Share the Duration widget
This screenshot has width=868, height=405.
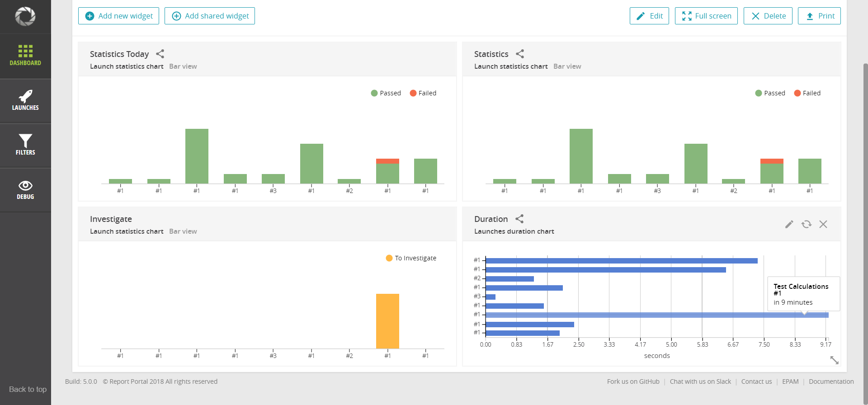coord(519,219)
